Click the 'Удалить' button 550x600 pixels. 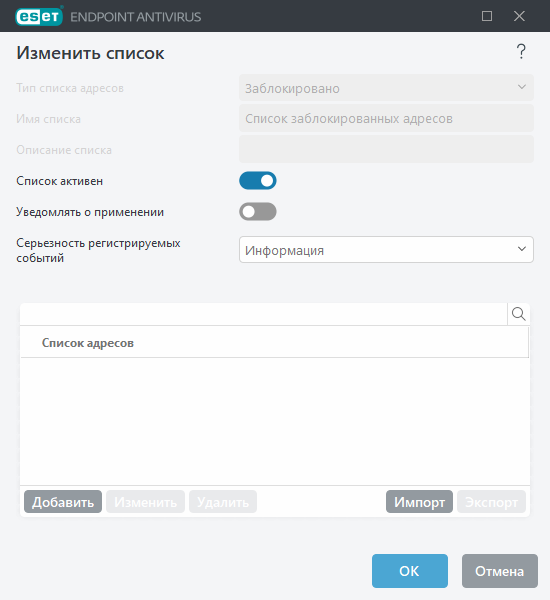pos(223,502)
